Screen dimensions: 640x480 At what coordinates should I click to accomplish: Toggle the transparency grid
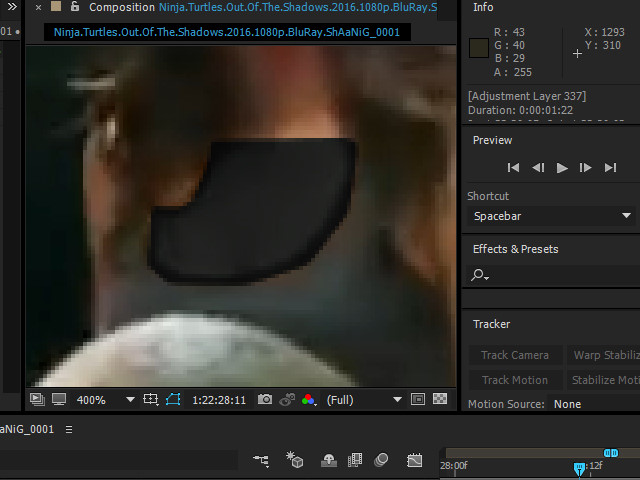[x=440, y=399]
